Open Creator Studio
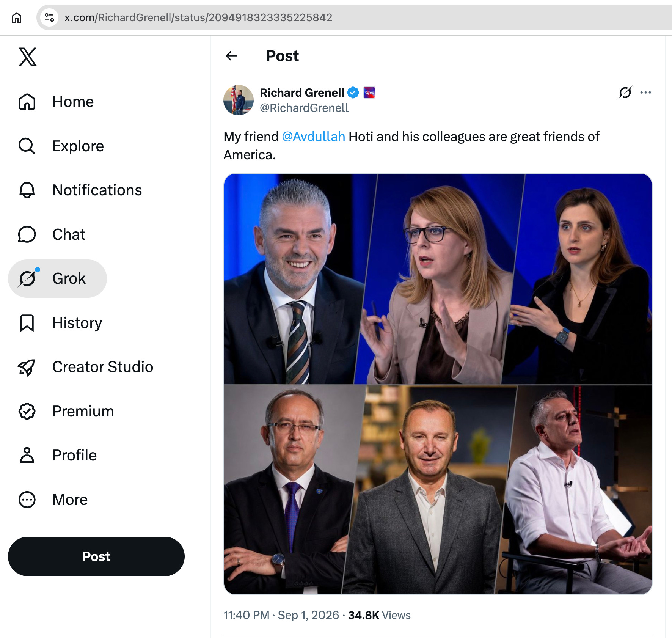This screenshot has height=638, width=672. point(86,367)
